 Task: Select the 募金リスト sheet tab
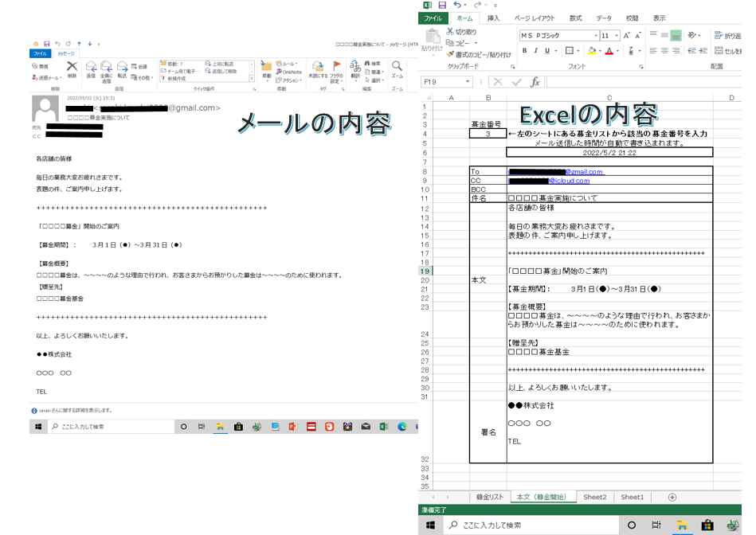(x=491, y=497)
